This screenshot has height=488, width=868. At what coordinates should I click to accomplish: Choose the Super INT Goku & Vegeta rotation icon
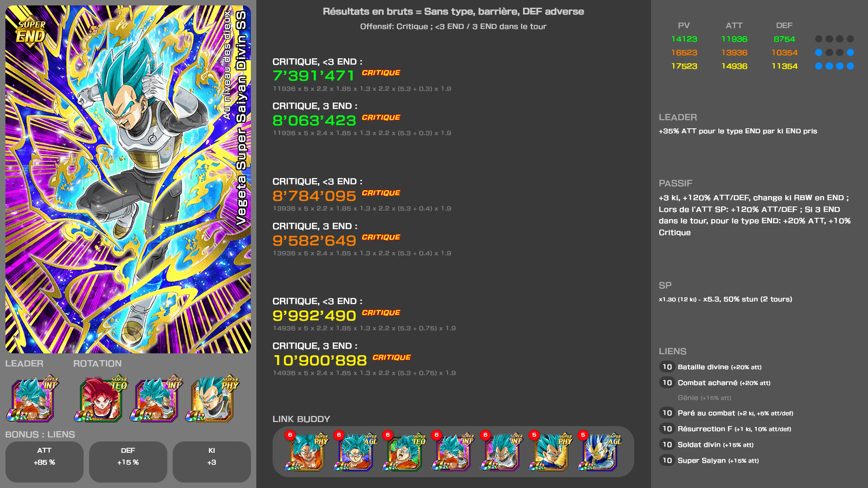(x=156, y=399)
